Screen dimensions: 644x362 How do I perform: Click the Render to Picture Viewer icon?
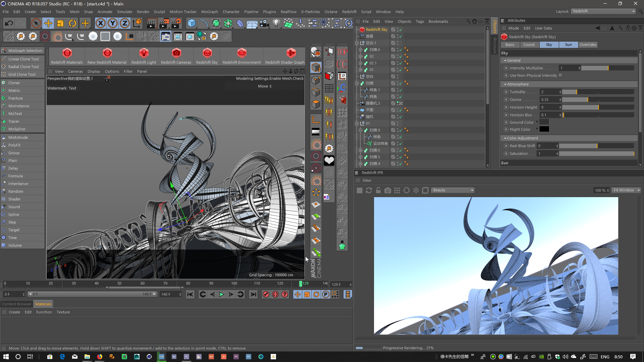164,23
